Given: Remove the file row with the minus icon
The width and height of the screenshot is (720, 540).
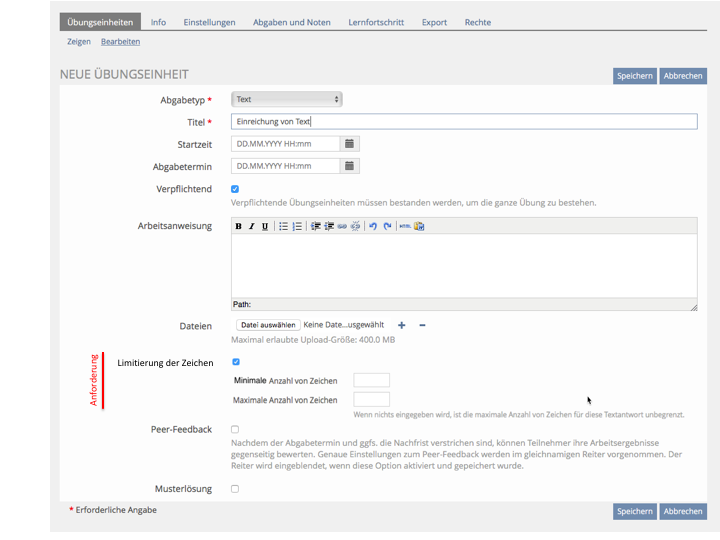Looking at the screenshot, I should (x=422, y=325).
